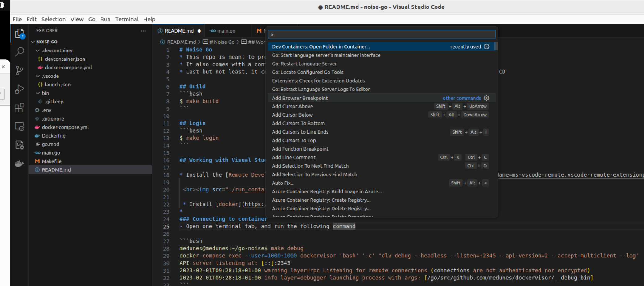644x286 pixels.
Task: Open the Selection menu
Action: point(54,19)
